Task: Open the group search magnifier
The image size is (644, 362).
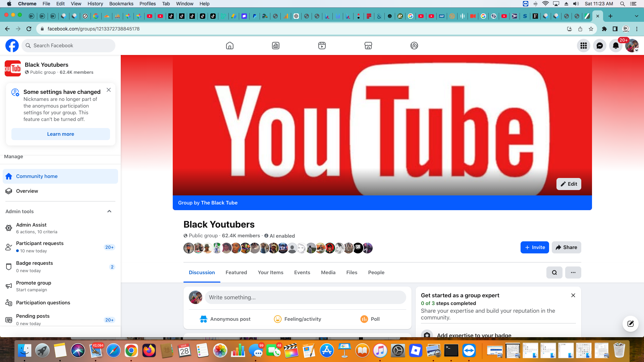Action: 554,273
